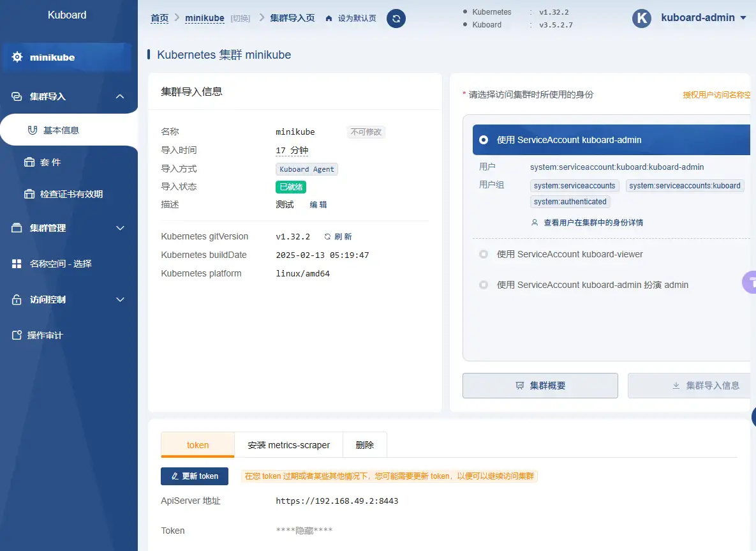Open 基本信息 menu item
Screen dimensions: 756x551
click(69, 130)
